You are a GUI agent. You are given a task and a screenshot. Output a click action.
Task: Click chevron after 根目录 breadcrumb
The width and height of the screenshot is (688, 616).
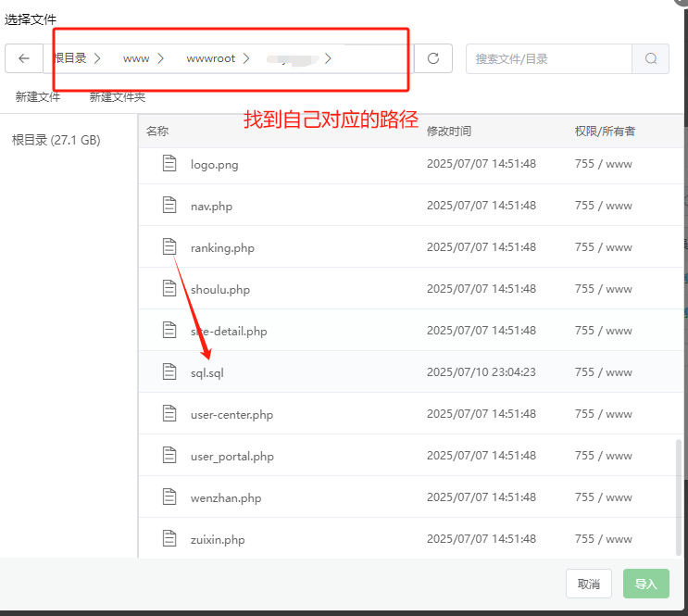click(97, 58)
